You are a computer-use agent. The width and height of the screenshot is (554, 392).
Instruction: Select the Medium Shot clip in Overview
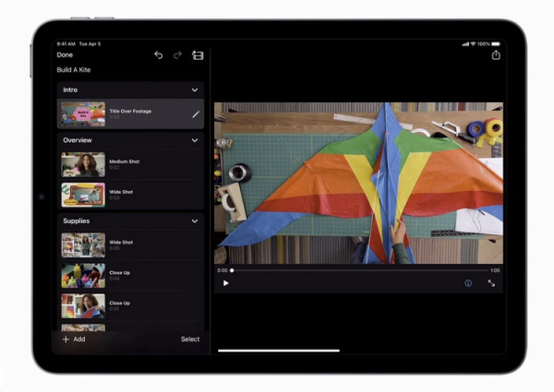click(130, 164)
